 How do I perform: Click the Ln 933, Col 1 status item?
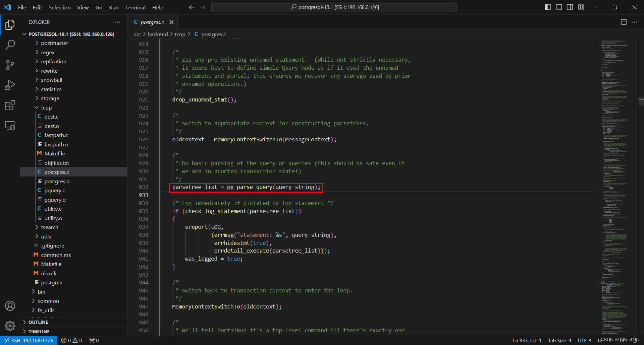click(527, 340)
